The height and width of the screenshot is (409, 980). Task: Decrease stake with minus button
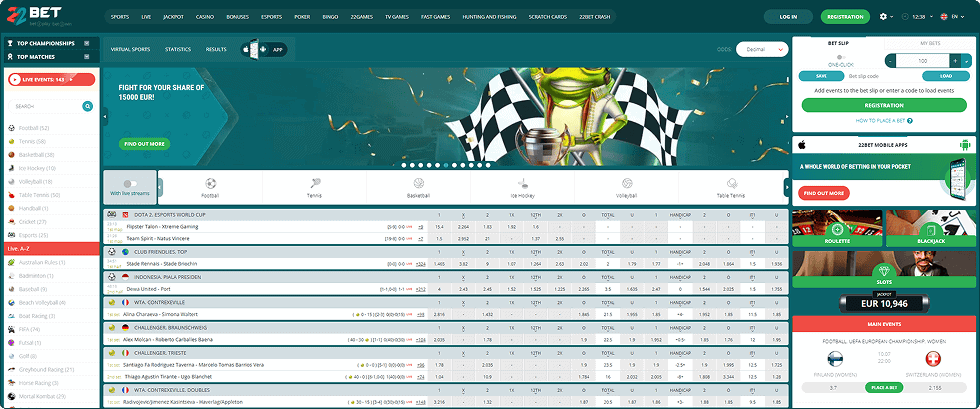[x=891, y=61]
